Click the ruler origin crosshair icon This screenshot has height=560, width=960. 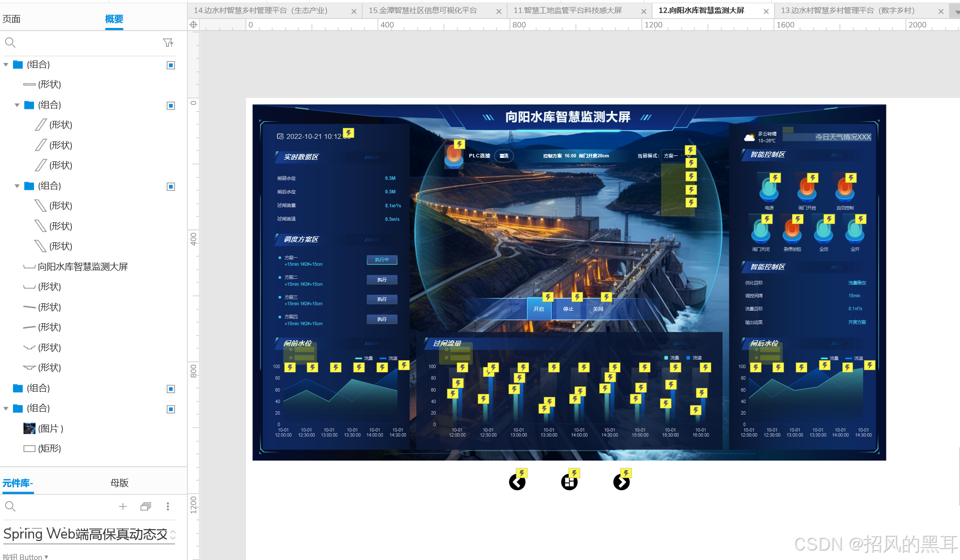tap(193, 24)
